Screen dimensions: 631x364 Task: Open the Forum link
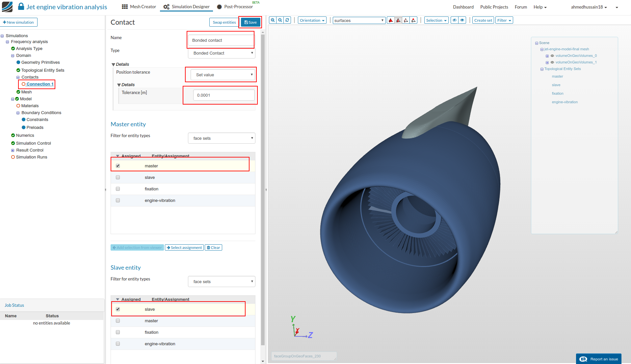[x=521, y=7]
